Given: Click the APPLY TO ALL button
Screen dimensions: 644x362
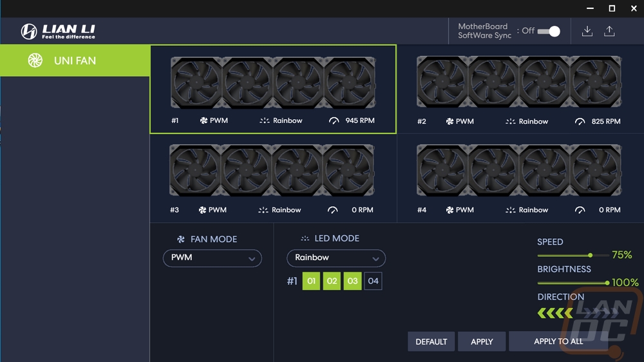Looking at the screenshot, I should (558, 341).
